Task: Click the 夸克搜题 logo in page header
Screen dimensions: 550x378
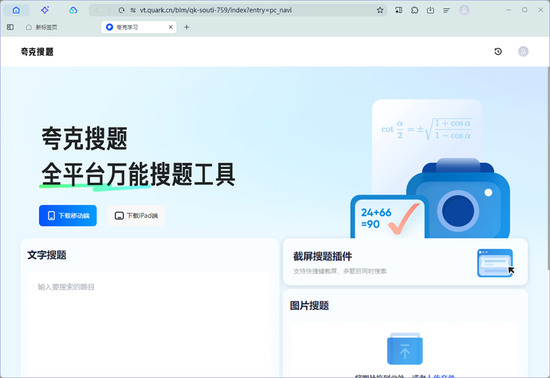Action: (37, 52)
